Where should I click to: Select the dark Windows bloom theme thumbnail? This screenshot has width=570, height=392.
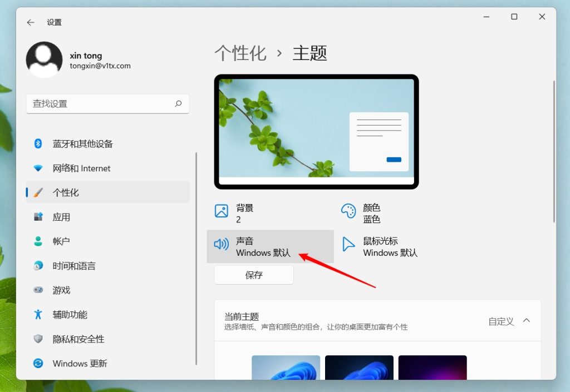pyautogui.click(x=359, y=368)
